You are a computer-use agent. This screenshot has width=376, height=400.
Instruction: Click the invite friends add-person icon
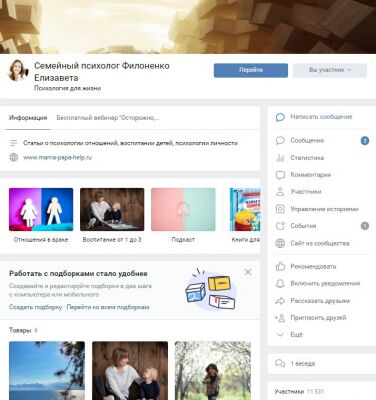pos(280,318)
